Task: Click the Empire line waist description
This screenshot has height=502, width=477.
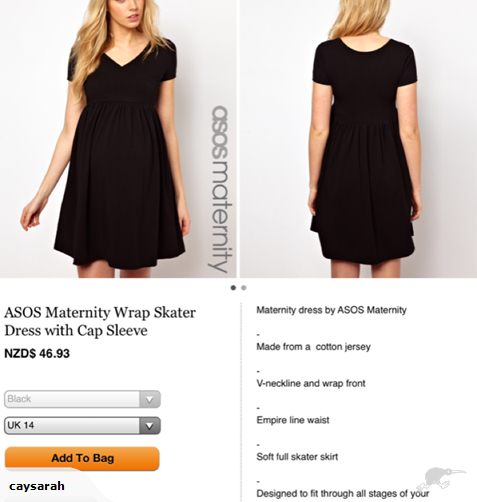Action: [x=293, y=420]
